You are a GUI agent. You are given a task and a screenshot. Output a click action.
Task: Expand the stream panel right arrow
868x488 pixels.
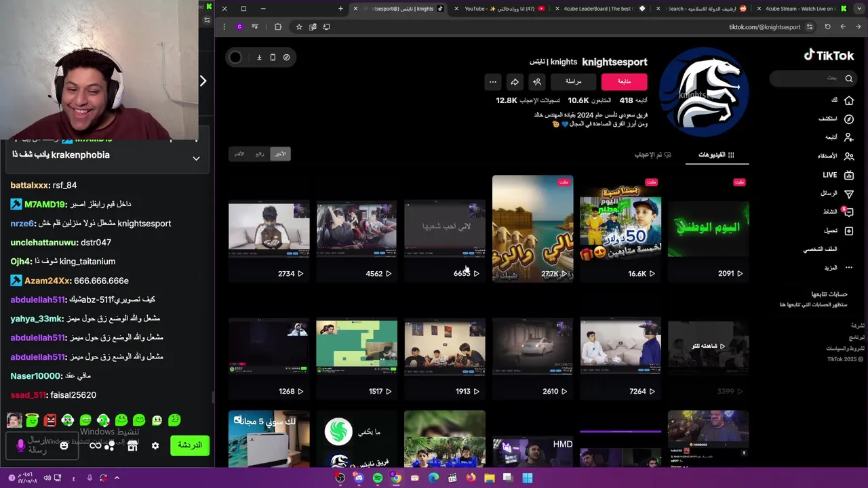pyautogui.click(x=203, y=81)
